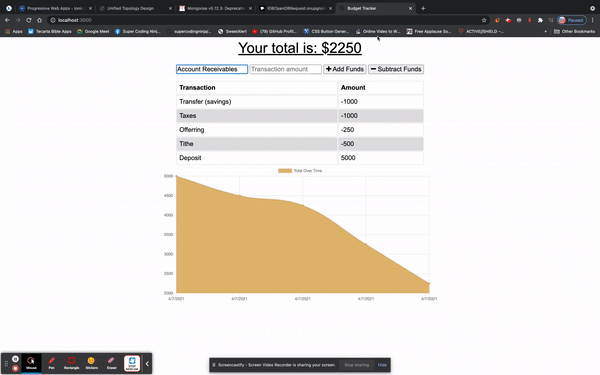Click the transaction name field showing Account Receivables
600x375 pixels.
click(x=212, y=69)
